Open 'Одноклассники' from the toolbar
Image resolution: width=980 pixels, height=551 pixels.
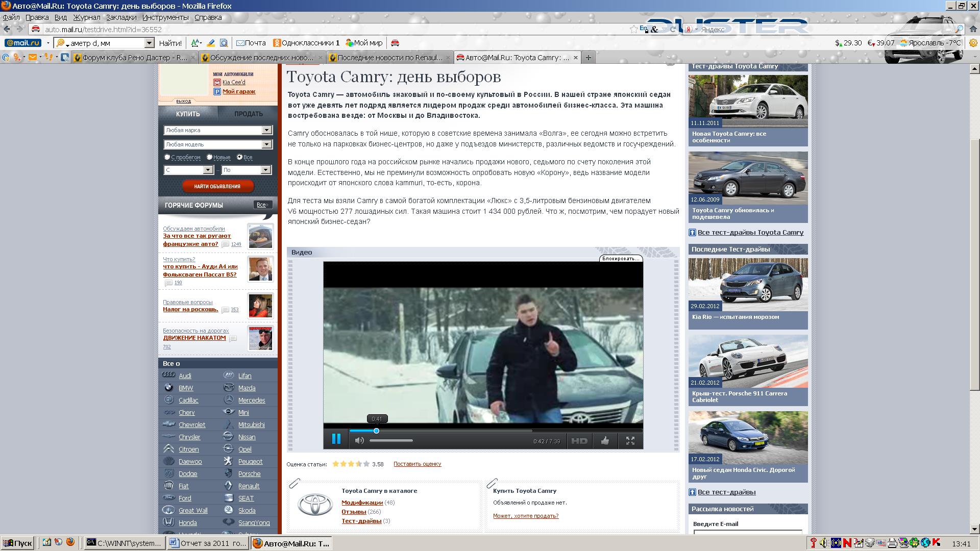(x=306, y=43)
